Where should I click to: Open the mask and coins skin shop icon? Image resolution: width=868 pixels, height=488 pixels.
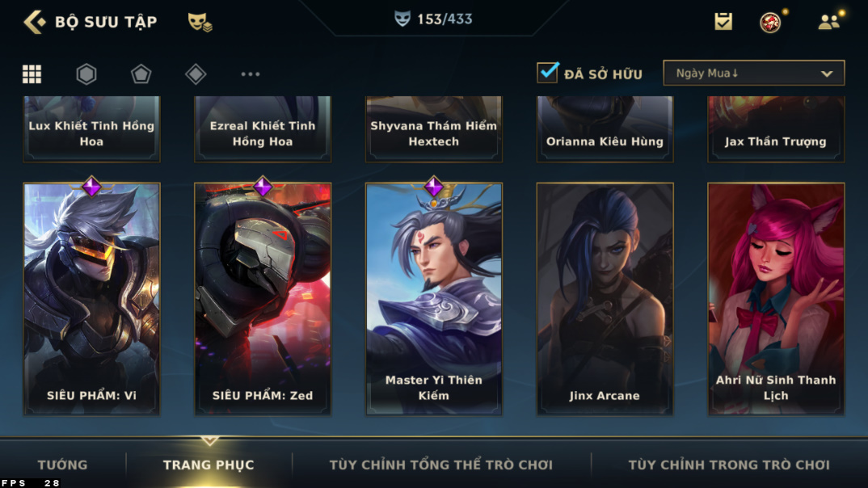200,22
